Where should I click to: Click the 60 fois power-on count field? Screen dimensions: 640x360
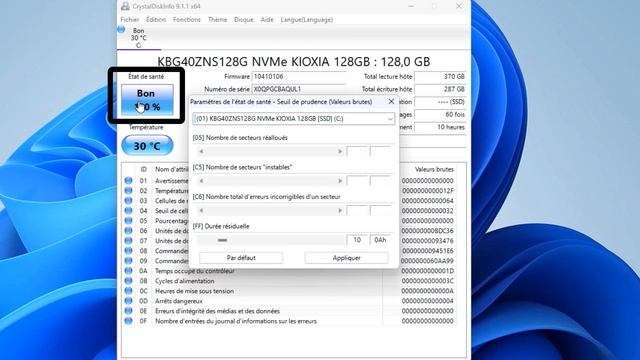tap(440, 115)
